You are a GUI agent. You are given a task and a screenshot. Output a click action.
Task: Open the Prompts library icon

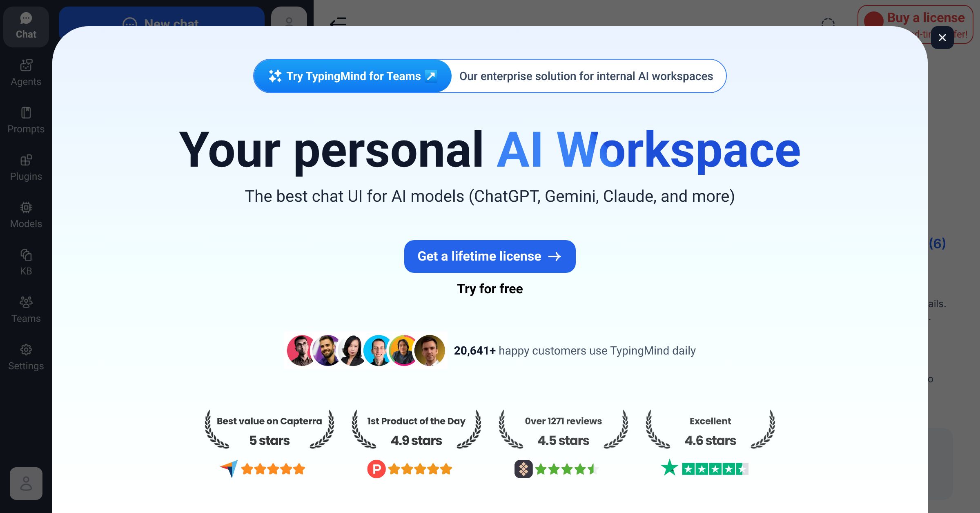click(x=26, y=120)
